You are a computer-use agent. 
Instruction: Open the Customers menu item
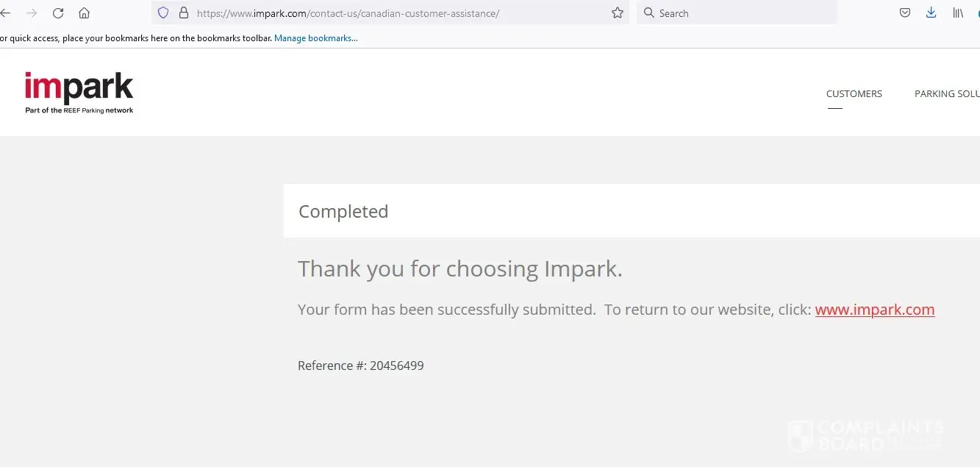(854, 94)
